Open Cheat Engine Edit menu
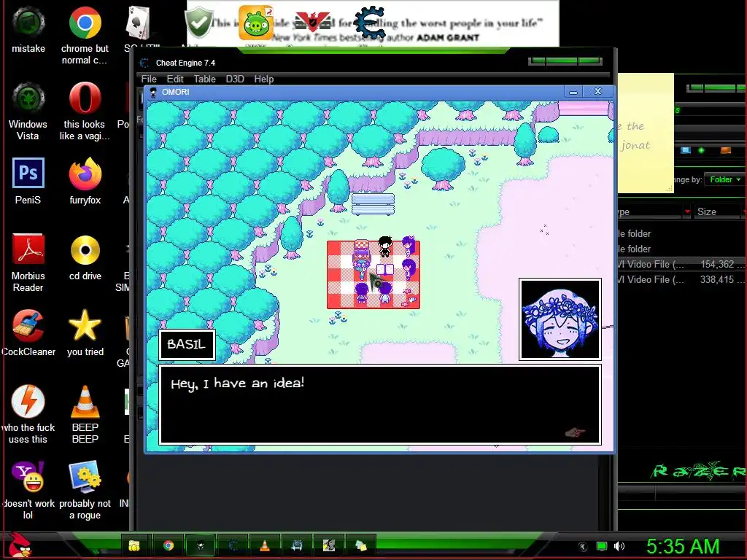The height and width of the screenshot is (560, 747). pos(175,79)
